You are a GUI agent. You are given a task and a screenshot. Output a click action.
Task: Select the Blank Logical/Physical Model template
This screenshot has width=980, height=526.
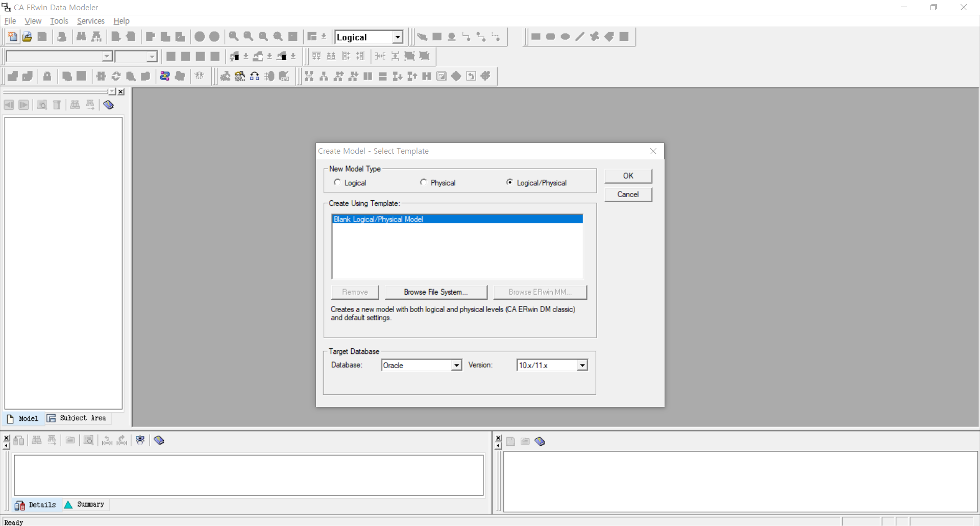[x=456, y=219]
